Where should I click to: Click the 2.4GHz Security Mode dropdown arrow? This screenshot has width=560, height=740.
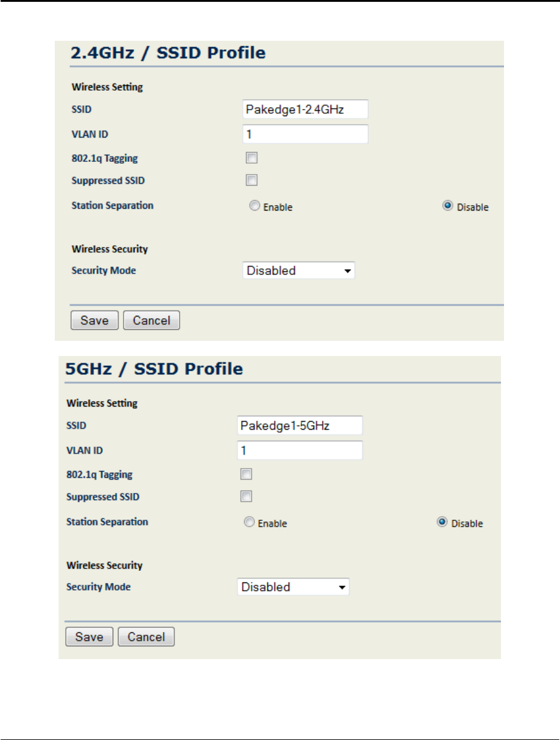coord(348,271)
